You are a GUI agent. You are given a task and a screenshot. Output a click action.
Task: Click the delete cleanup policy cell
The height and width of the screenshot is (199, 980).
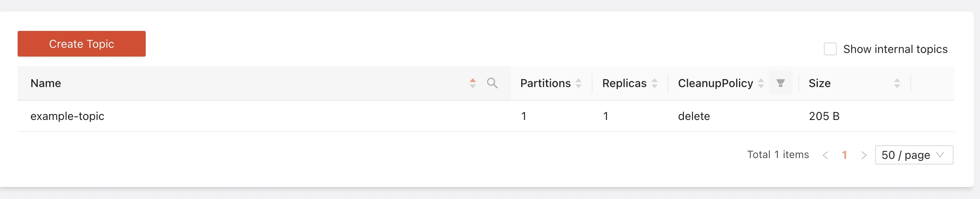694,116
